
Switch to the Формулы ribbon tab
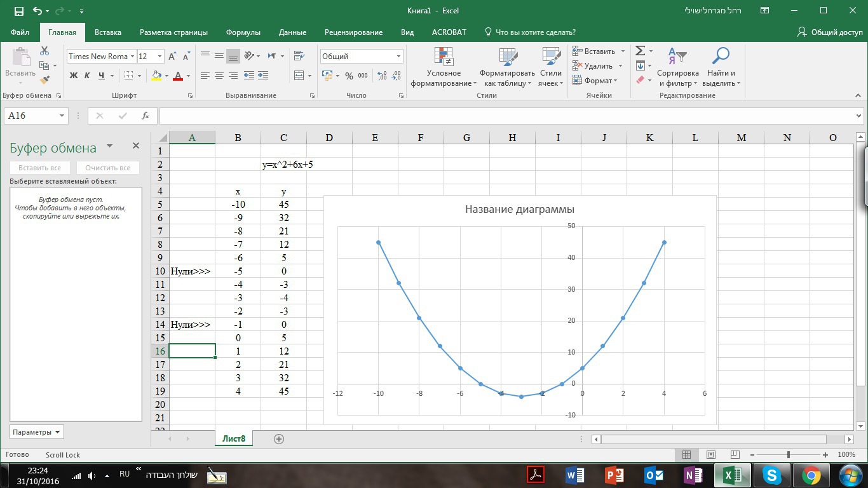(x=243, y=32)
